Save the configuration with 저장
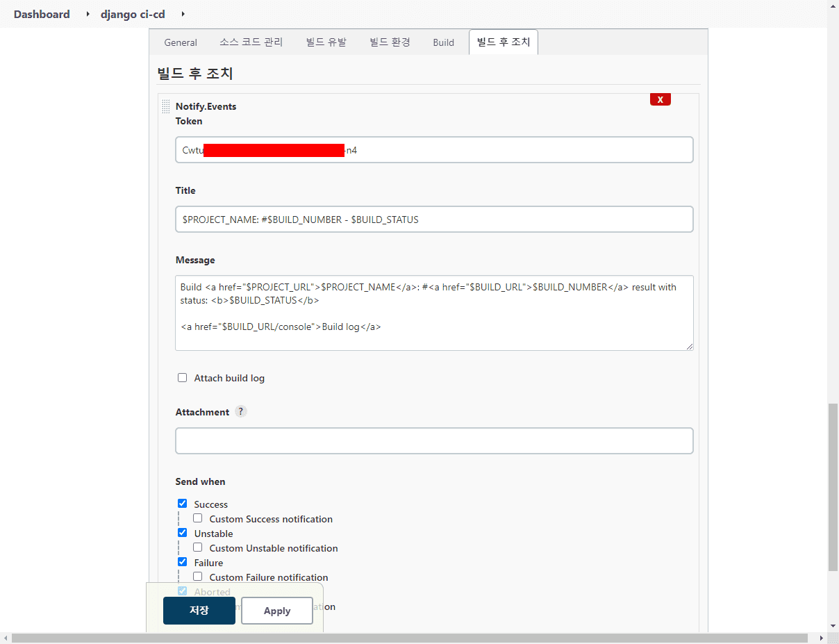The width and height of the screenshot is (839, 644). coord(199,611)
